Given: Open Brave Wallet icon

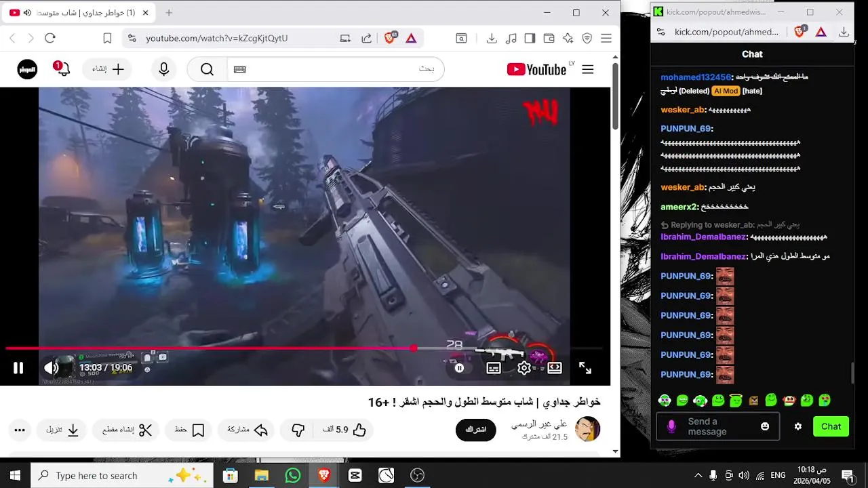Looking at the screenshot, I should point(549,39).
